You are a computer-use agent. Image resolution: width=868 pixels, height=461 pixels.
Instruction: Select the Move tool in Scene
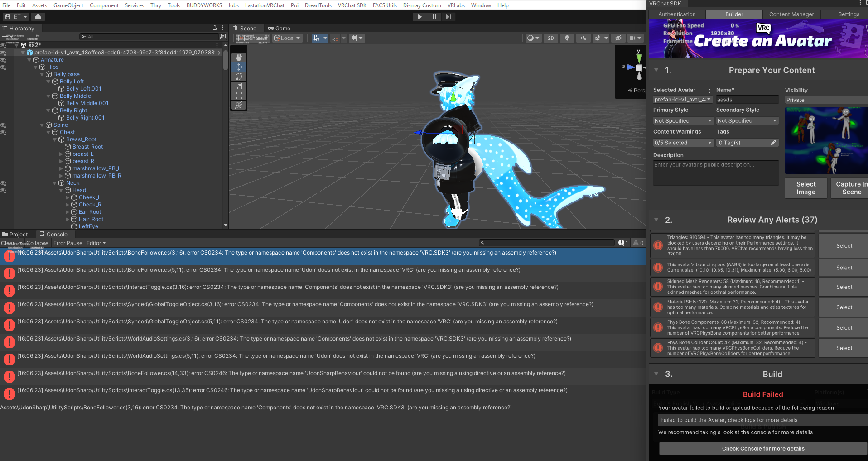(239, 67)
